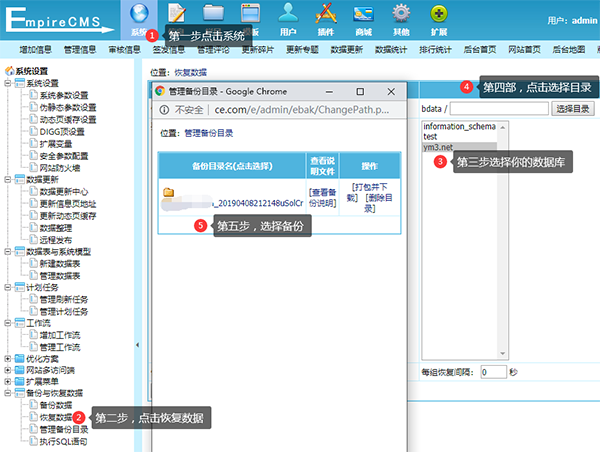Open 数据更新 in the secondary menu bar

(x=347, y=50)
